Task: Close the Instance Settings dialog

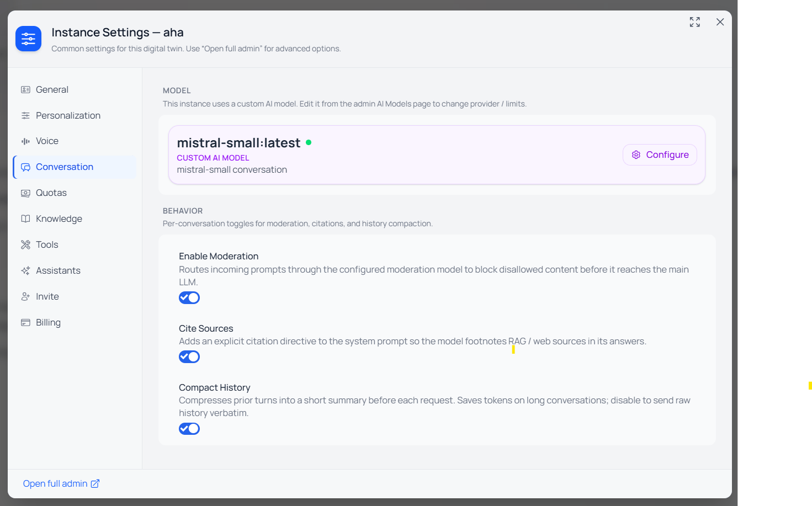Action: 720,22
